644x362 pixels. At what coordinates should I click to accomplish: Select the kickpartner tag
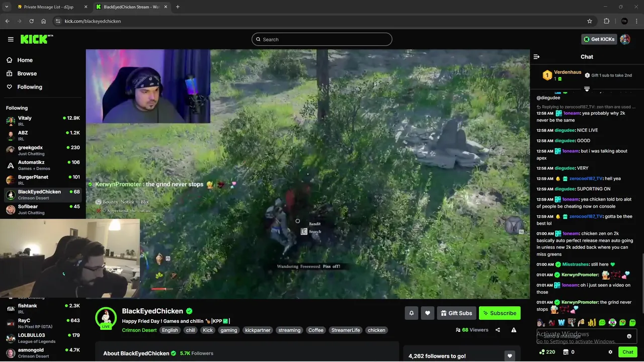click(x=258, y=330)
